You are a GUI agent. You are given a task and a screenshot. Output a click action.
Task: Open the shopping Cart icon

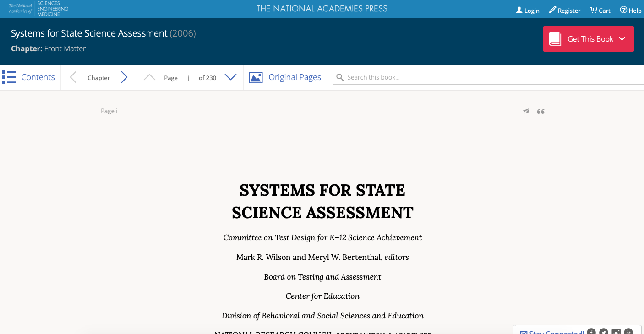(x=593, y=10)
